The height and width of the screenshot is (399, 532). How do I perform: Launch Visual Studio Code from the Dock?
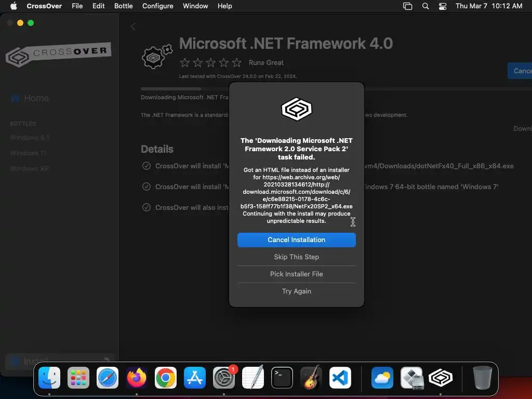(340, 378)
